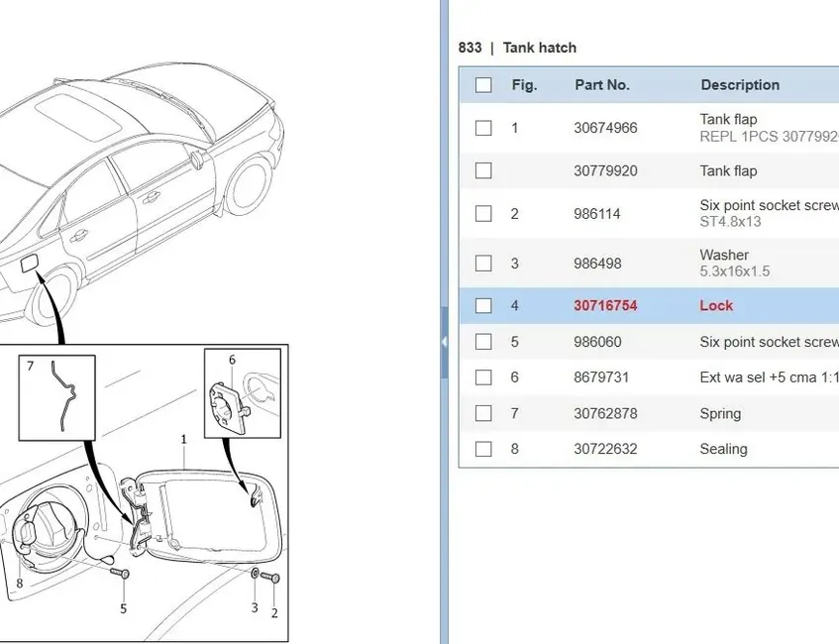
Task: Check the Six point socket screw 986114 checkbox
Action: point(482,213)
